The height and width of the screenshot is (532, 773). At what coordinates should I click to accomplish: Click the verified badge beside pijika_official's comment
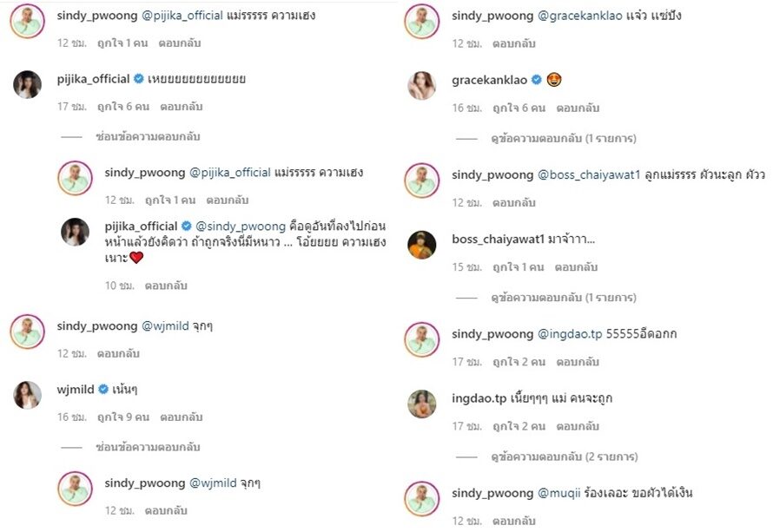pyautogui.click(x=139, y=79)
